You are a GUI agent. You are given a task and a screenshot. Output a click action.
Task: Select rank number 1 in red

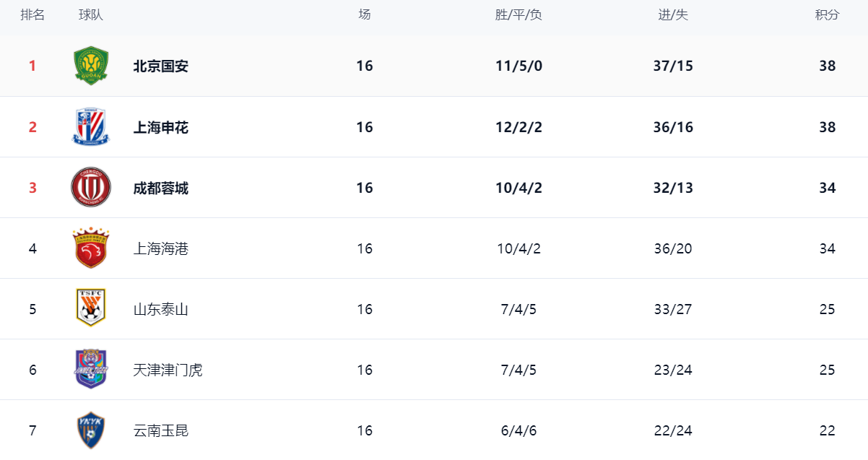pos(32,66)
